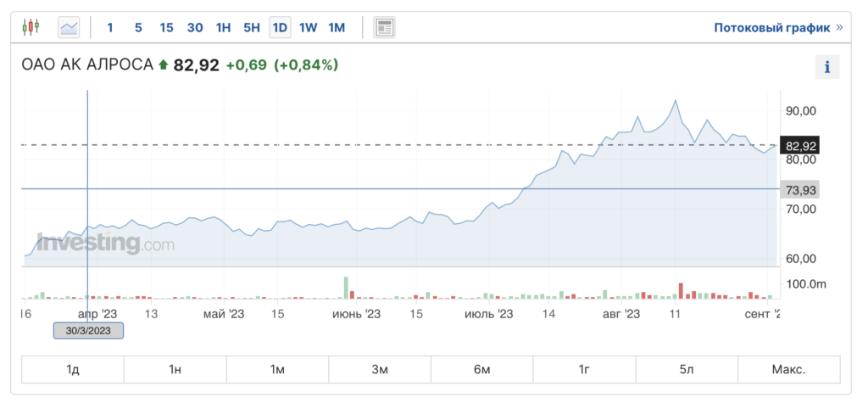This screenshot has width=868, height=409.
Task: Select the 1W interval
Action: pos(309,28)
